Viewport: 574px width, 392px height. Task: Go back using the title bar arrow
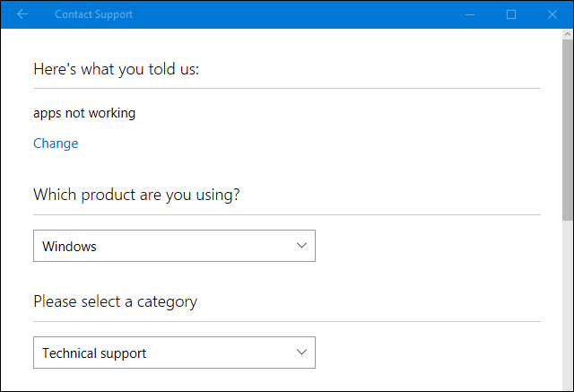click(x=22, y=14)
